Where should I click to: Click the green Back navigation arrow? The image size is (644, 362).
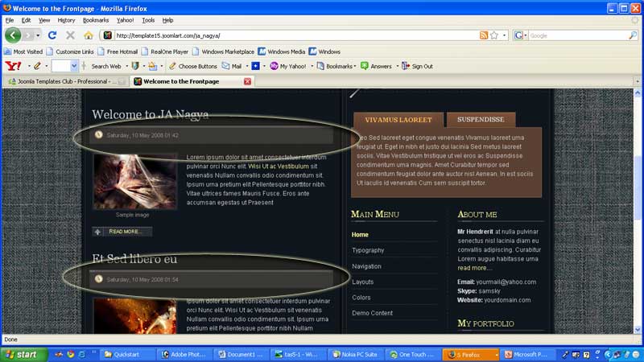click(x=13, y=35)
